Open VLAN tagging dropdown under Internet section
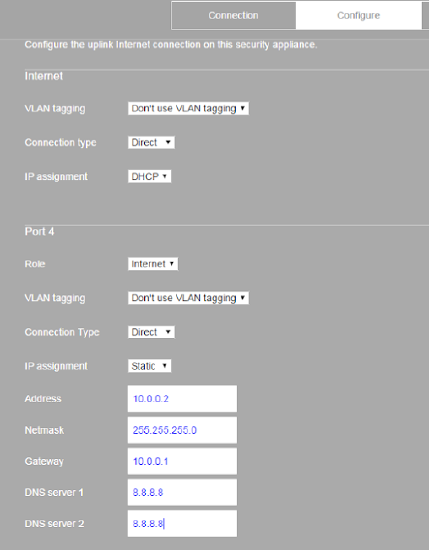 pyautogui.click(x=188, y=108)
